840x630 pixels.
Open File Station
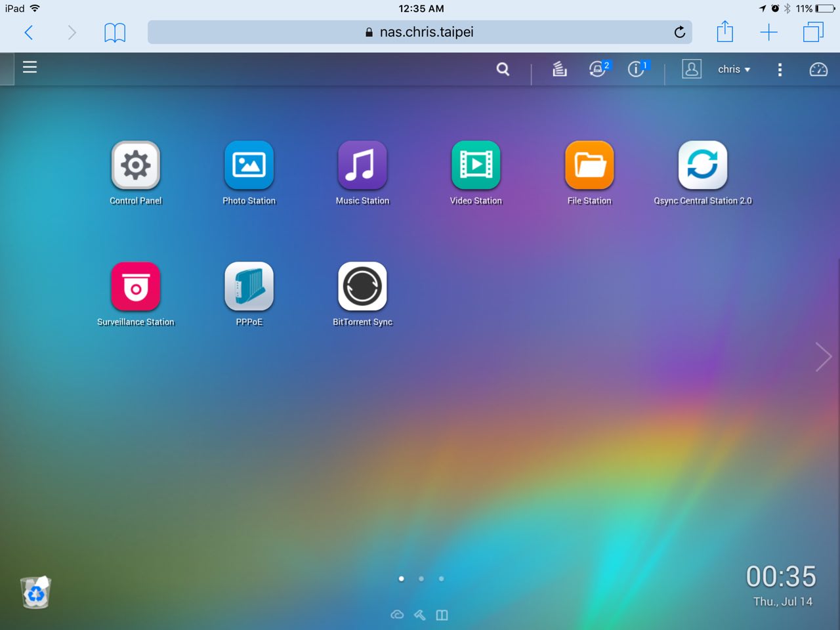click(589, 165)
